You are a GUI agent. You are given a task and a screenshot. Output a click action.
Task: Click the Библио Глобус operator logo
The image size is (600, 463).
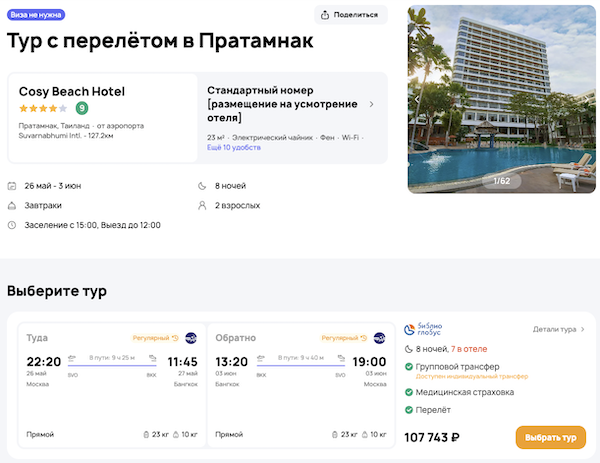coord(428,329)
